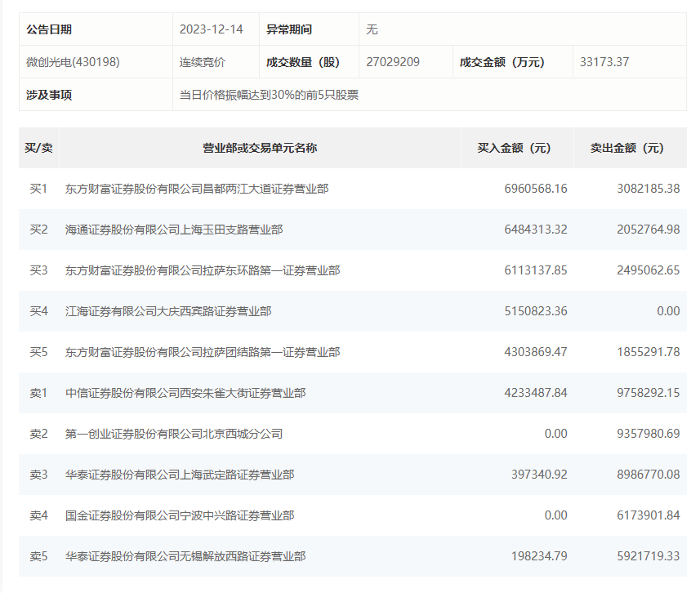Click the 卖4 row label
Viewport: 700px width, 593px height.
pos(38,515)
